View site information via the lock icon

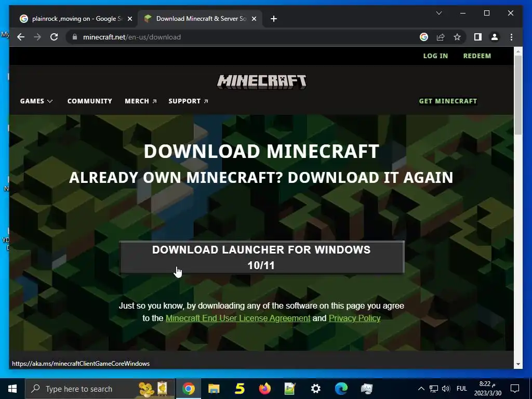(x=75, y=37)
